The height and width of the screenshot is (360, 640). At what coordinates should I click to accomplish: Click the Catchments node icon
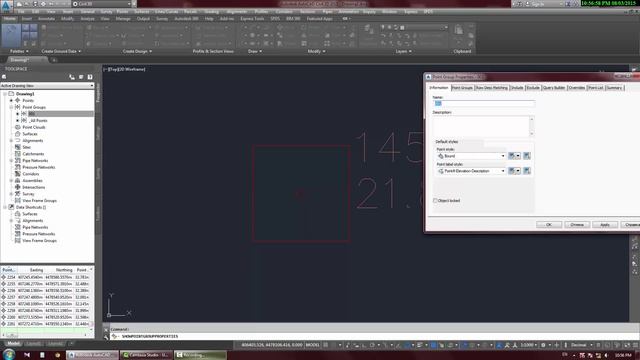tap(18, 154)
